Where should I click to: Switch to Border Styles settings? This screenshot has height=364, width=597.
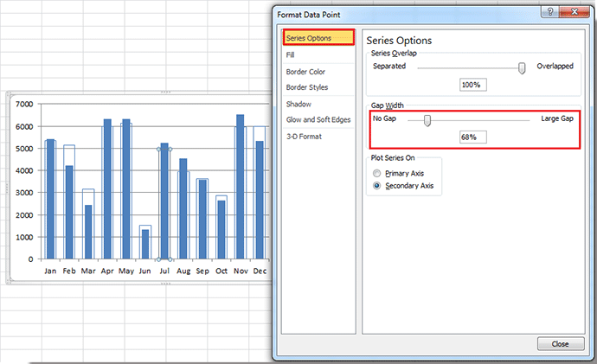[305, 87]
